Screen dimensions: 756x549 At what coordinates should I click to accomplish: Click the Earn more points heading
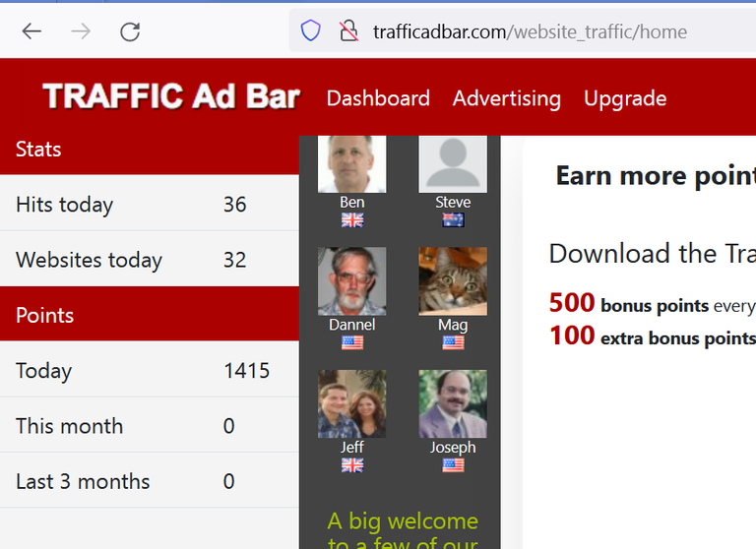(x=656, y=176)
